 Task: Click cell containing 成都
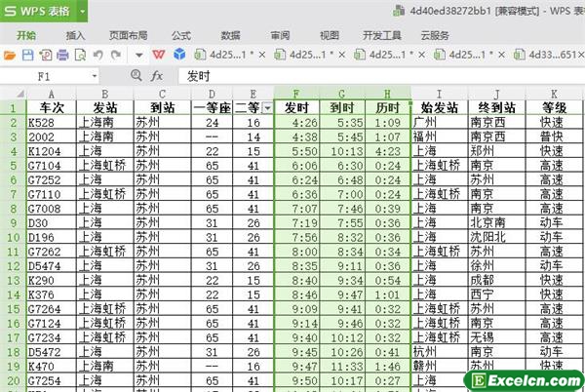(496, 281)
